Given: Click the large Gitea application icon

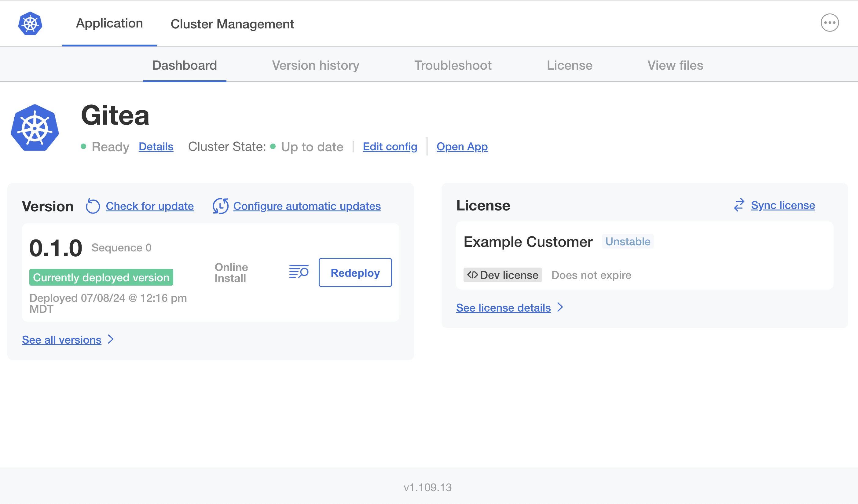Looking at the screenshot, I should 35,128.
